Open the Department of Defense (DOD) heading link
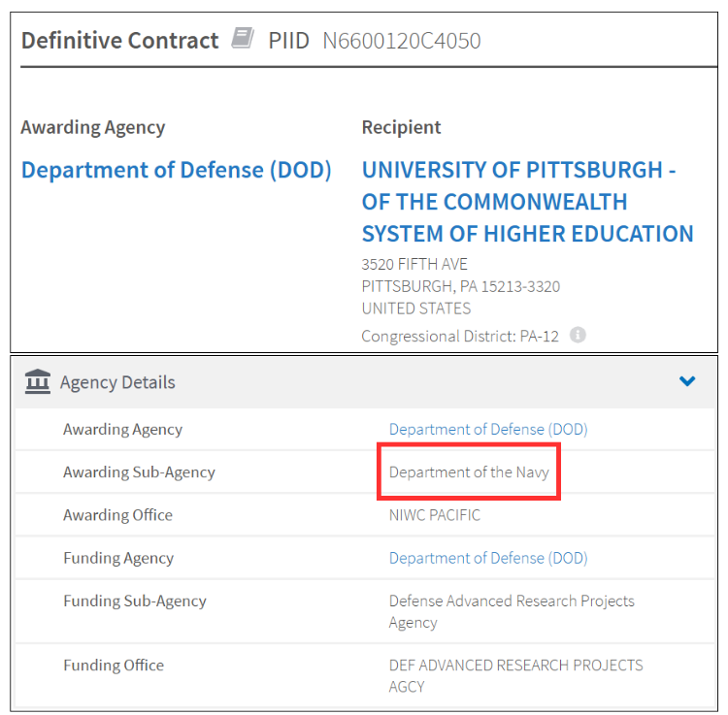This screenshot has width=728, height=715. (177, 170)
